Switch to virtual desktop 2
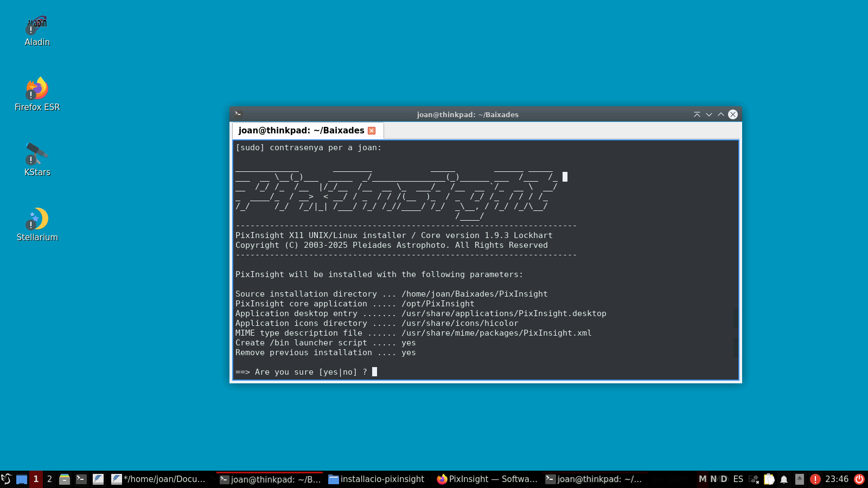 point(49,479)
